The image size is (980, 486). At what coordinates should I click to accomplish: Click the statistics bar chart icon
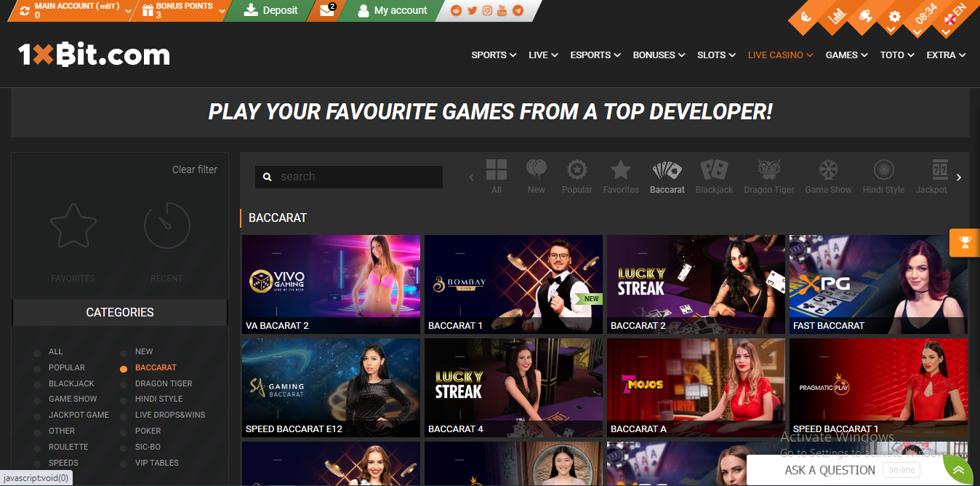tap(838, 16)
